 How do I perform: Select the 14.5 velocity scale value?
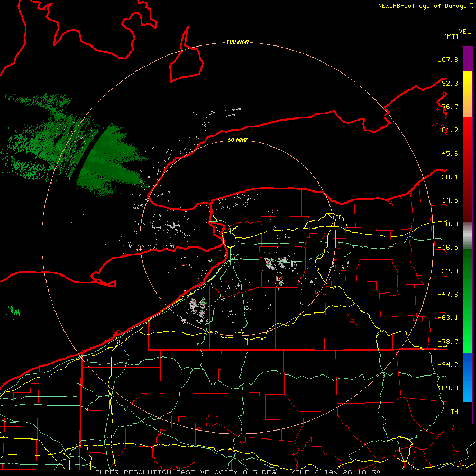click(450, 200)
